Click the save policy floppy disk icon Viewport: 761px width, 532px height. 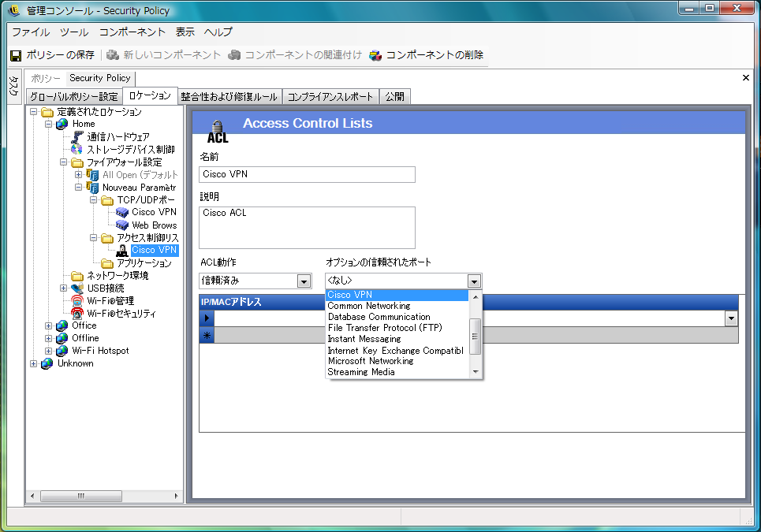coord(16,56)
